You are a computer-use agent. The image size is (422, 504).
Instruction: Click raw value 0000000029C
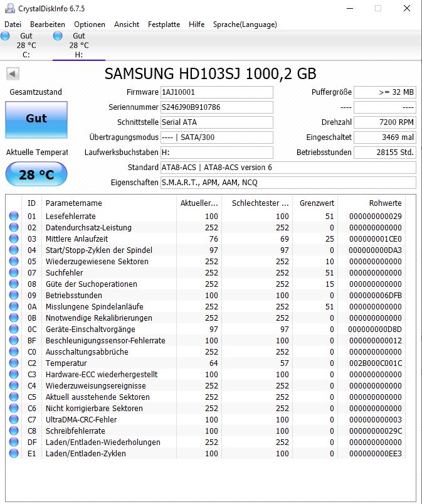tap(376, 431)
